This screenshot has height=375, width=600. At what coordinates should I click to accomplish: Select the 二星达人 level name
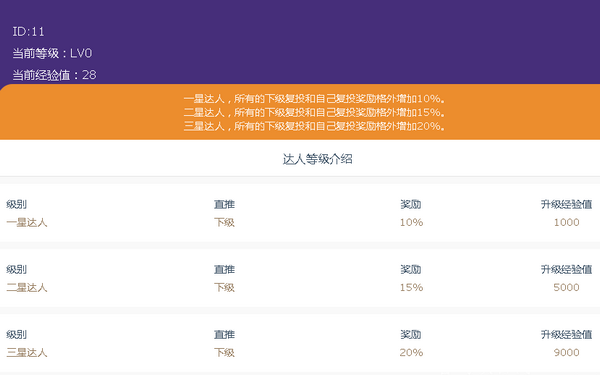(x=27, y=287)
